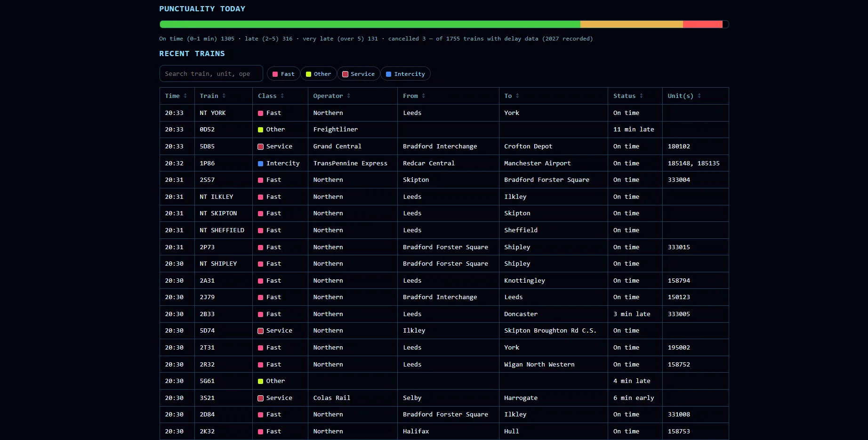Toggle the Intercity class filter chip

(405, 74)
